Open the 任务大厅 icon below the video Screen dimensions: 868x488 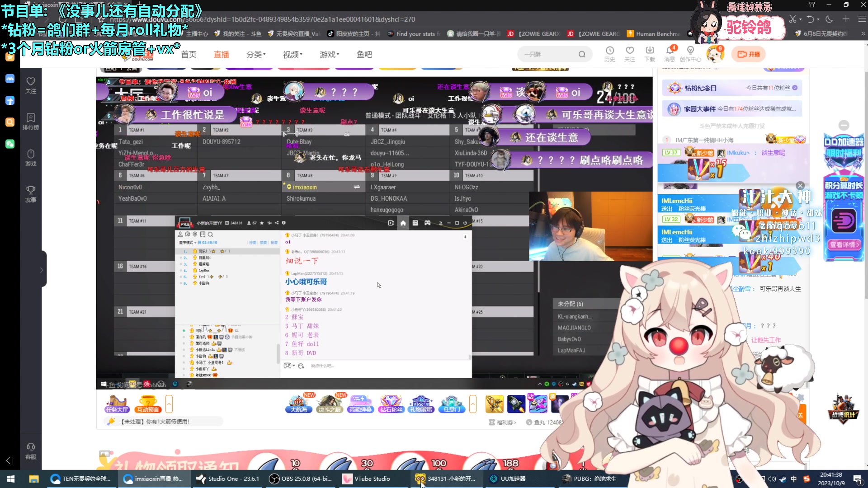(117, 404)
